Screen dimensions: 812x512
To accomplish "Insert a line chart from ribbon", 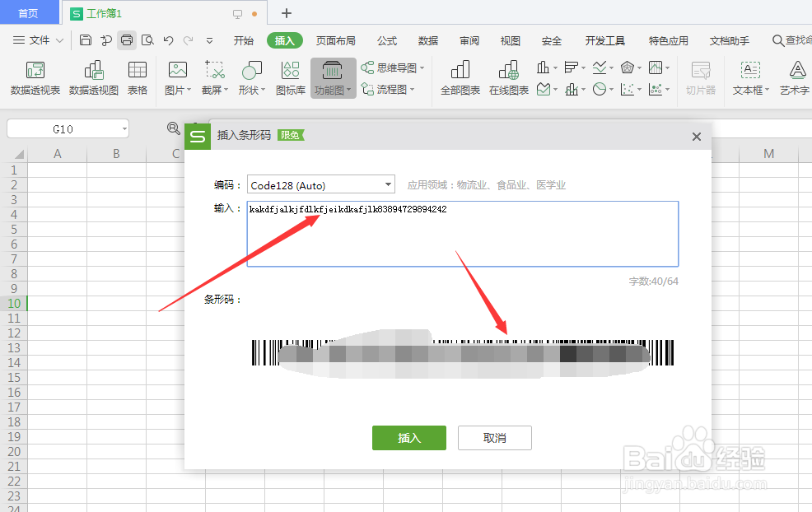I will (603, 67).
